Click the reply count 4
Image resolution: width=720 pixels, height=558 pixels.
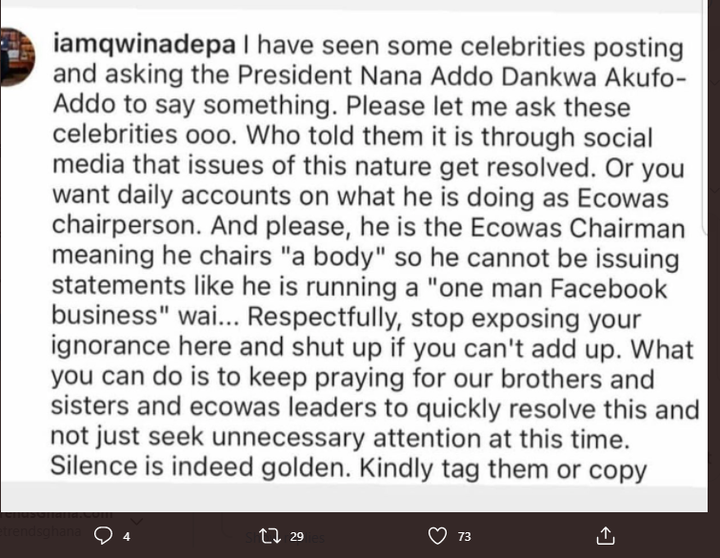pyautogui.click(x=126, y=536)
